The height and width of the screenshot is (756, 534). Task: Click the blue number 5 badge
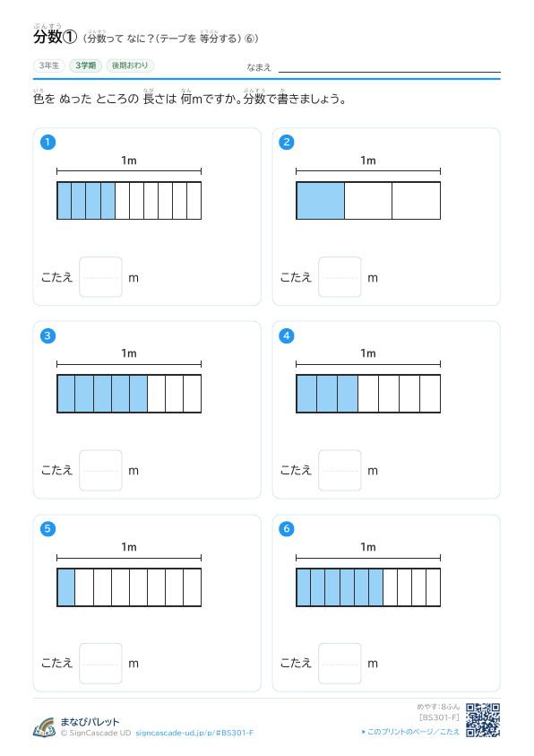click(47, 528)
